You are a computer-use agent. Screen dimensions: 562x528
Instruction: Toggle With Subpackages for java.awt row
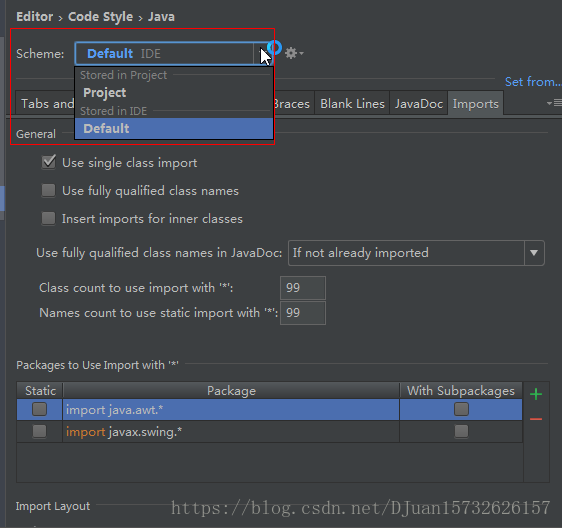(461, 409)
